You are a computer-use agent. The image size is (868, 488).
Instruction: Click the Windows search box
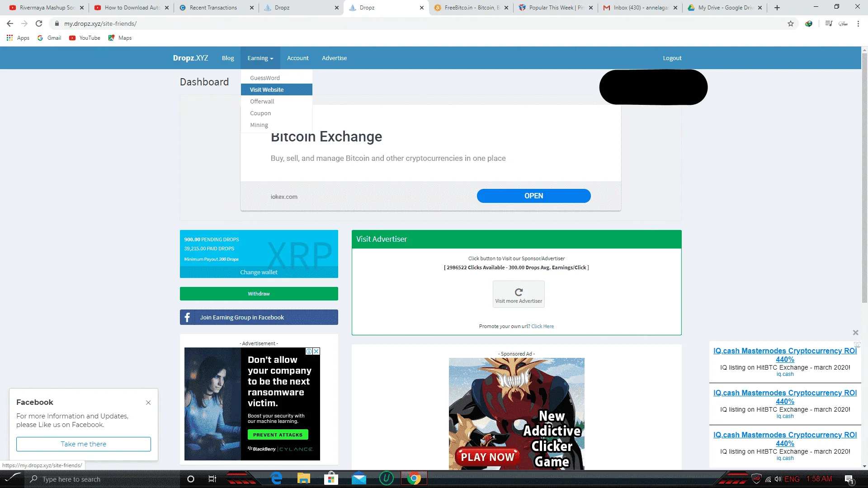pos(102,479)
